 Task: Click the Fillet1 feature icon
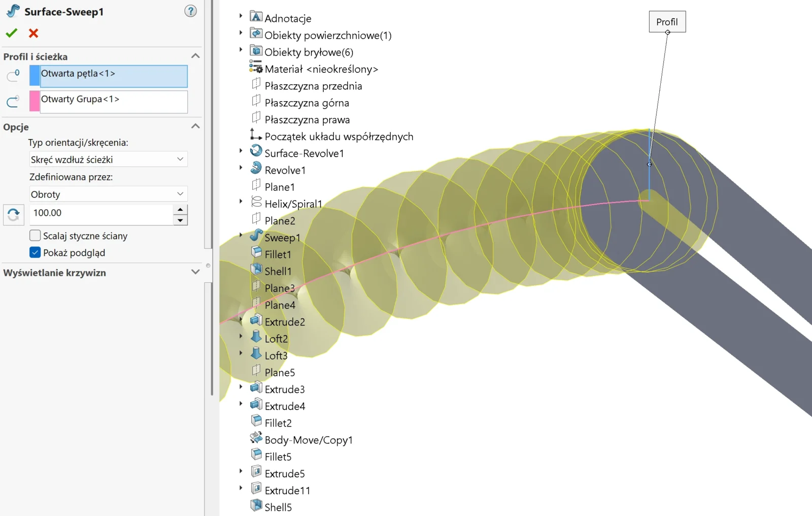click(x=256, y=253)
